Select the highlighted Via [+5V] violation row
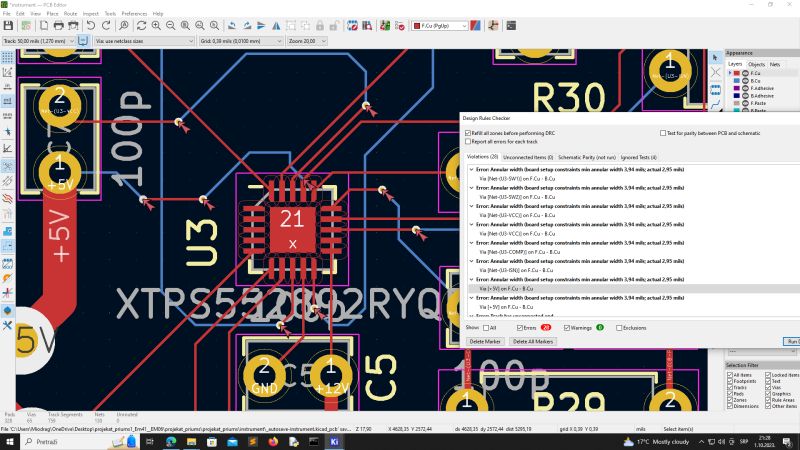Screen dimensions: 800x450 point(634,289)
